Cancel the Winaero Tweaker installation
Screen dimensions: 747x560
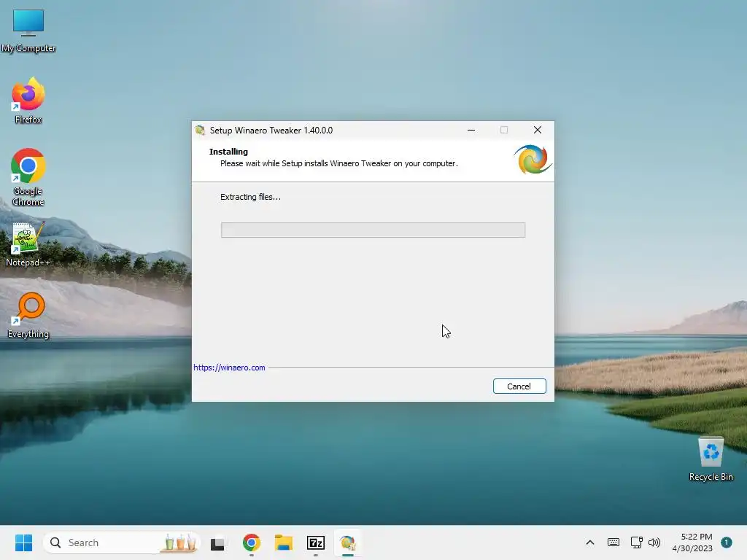[x=519, y=386]
